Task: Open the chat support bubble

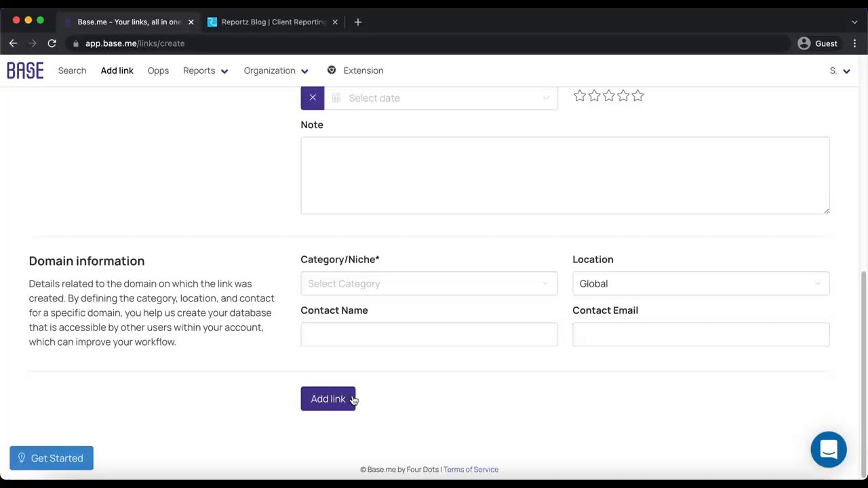Action: 828,449
